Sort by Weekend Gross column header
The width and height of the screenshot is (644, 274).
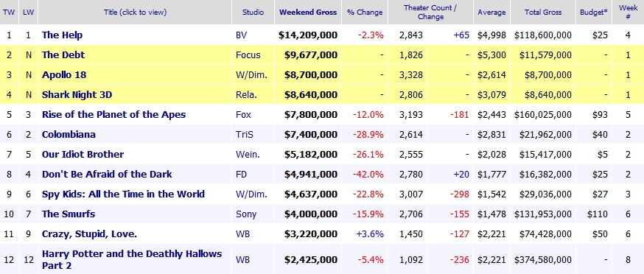click(308, 13)
